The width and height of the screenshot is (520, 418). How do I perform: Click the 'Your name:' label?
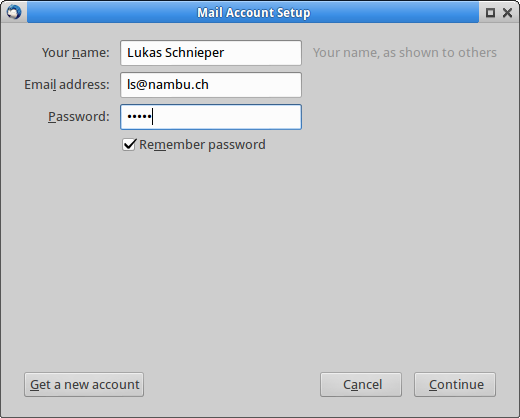point(76,53)
